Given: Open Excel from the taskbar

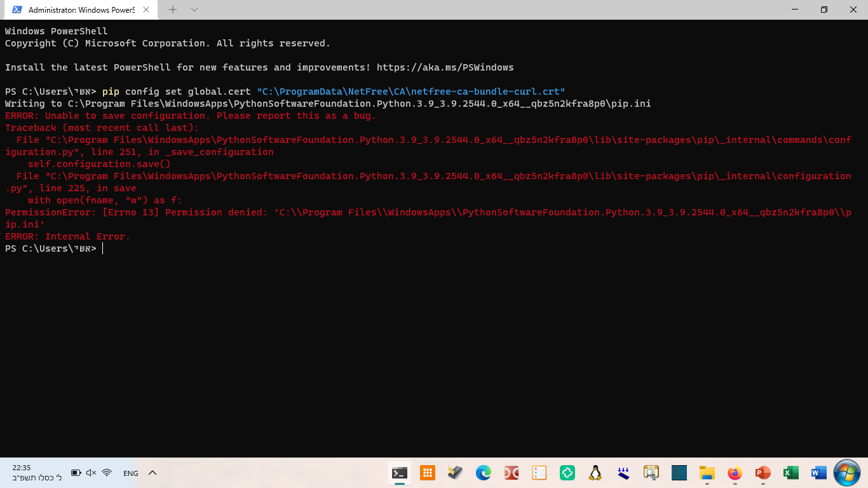Looking at the screenshot, I should click(x=790, y=473).
